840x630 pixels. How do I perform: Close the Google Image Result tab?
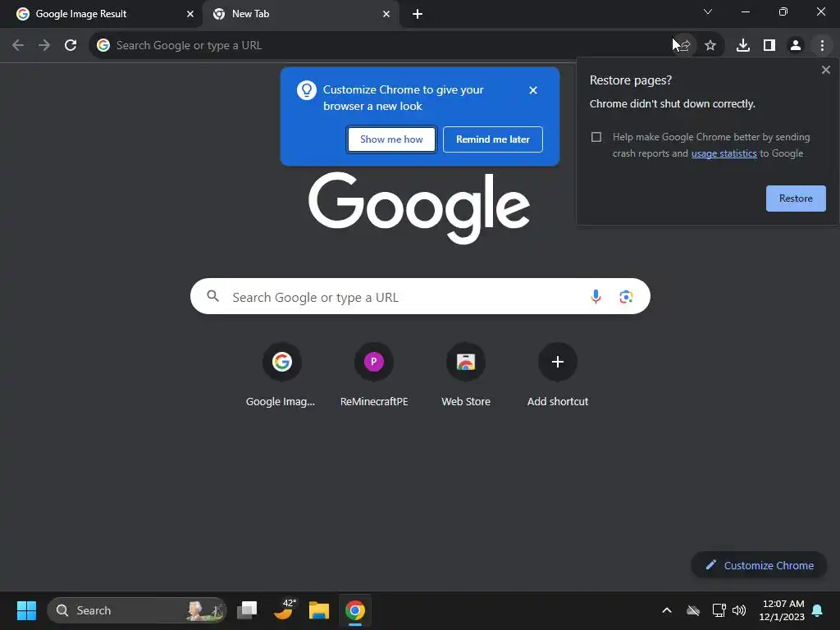pyautogui.click(x=190, y=14)
